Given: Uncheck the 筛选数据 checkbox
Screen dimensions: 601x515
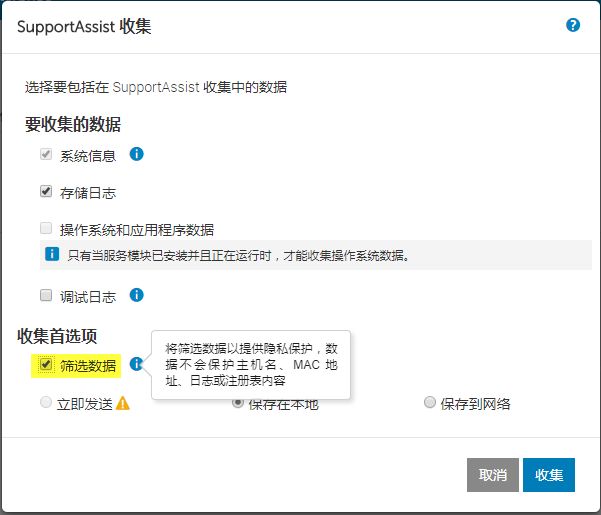Looking at the screenshot, I should coord(46,366).
